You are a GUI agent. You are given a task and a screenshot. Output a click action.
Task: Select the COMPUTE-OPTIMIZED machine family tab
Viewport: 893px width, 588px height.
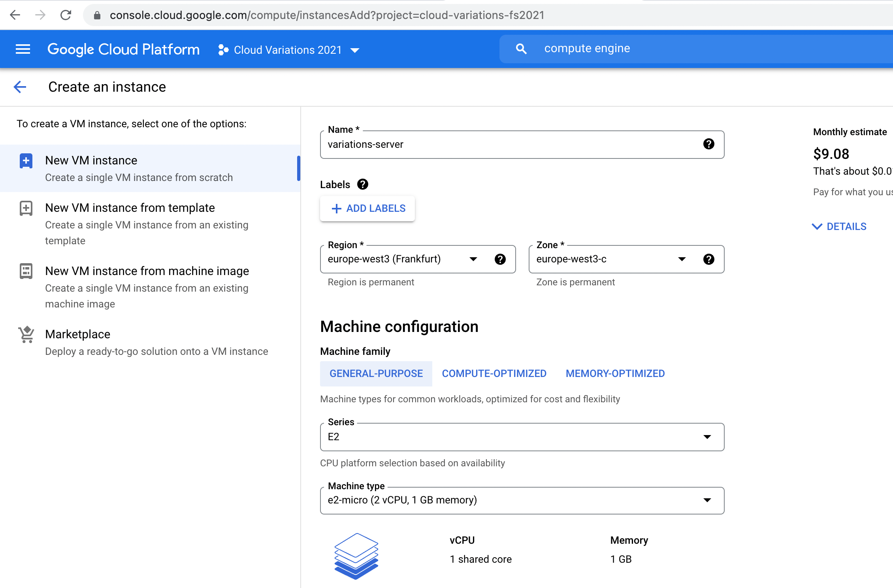pos(494,373)
